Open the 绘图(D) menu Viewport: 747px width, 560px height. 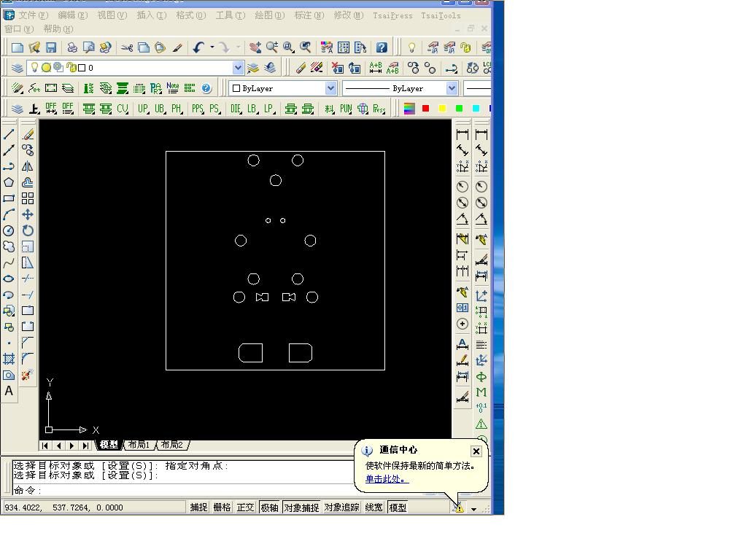(270, 15)
